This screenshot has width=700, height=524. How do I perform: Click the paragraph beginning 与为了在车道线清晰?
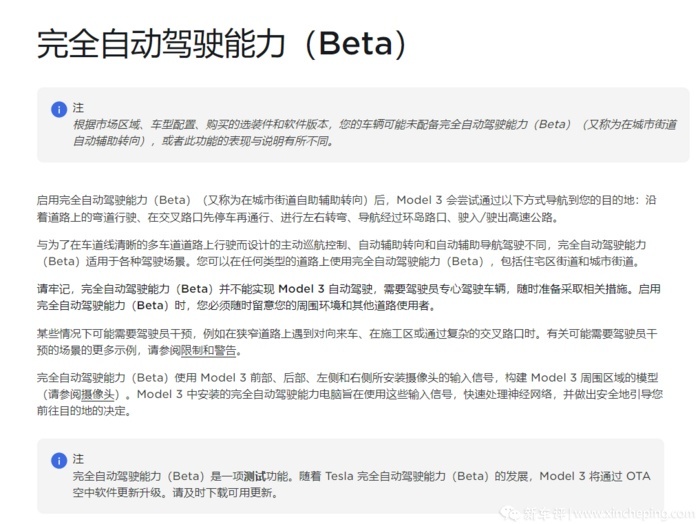342,253
